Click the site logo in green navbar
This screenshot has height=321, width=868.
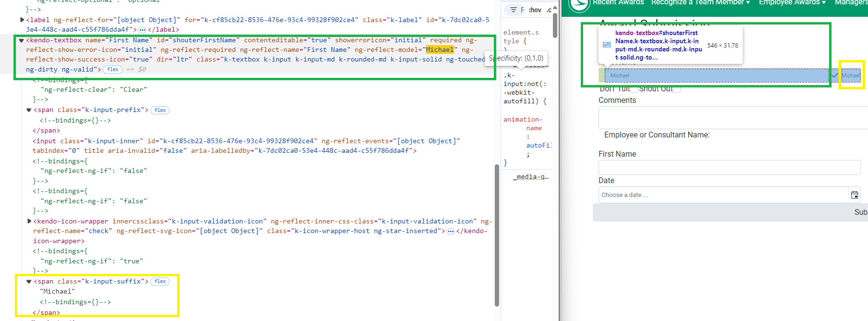[578, 5]
